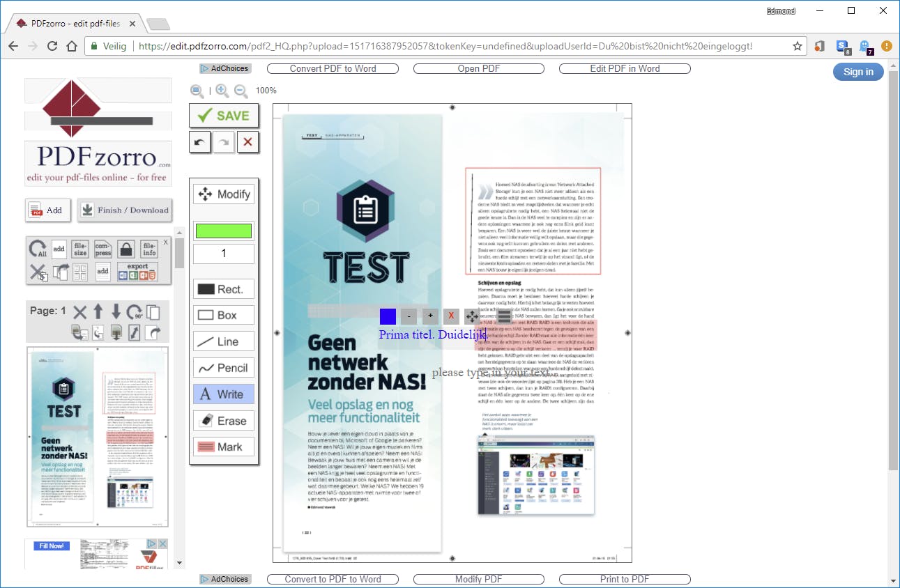The width and height of the screenshot is (900, 588).
Task: Click the download page image icon
Action: (116, 332)
